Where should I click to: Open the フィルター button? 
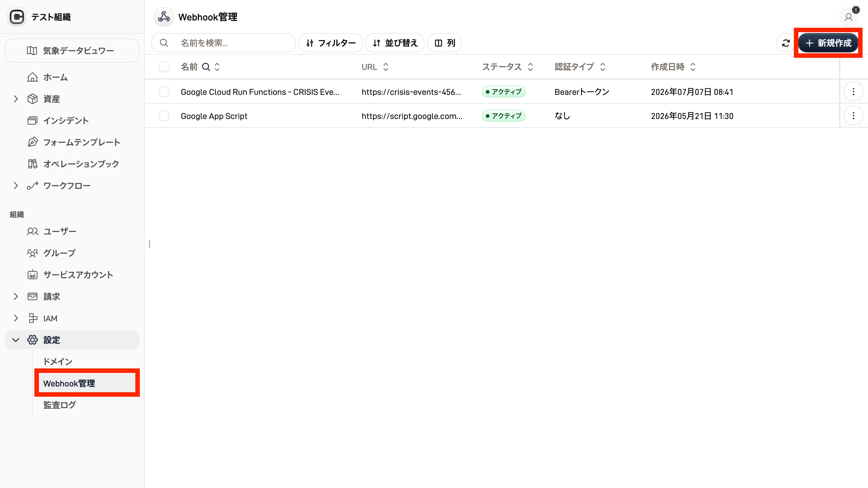pos(331,43)
